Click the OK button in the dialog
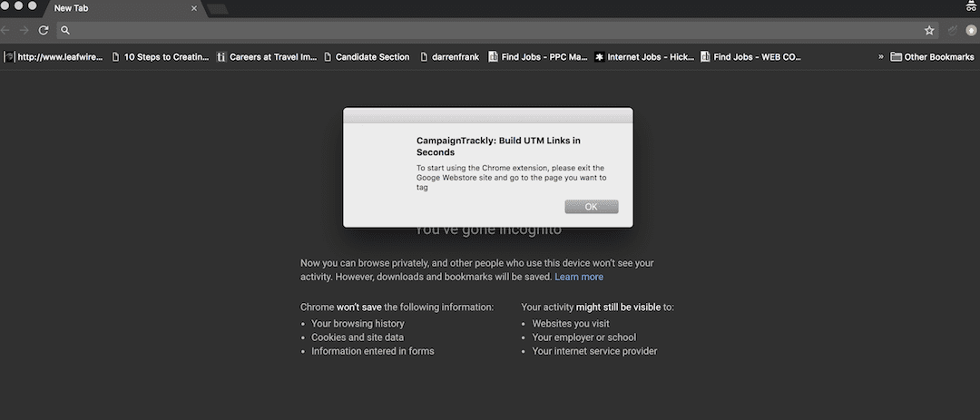The image size is (980, 420). point(592,207)
